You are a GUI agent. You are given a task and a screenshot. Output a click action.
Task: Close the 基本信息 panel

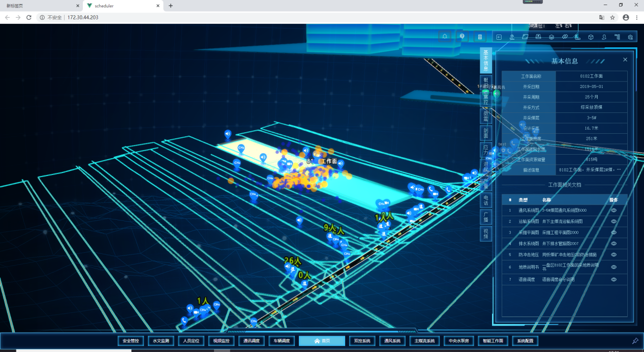tap(625, 60)
